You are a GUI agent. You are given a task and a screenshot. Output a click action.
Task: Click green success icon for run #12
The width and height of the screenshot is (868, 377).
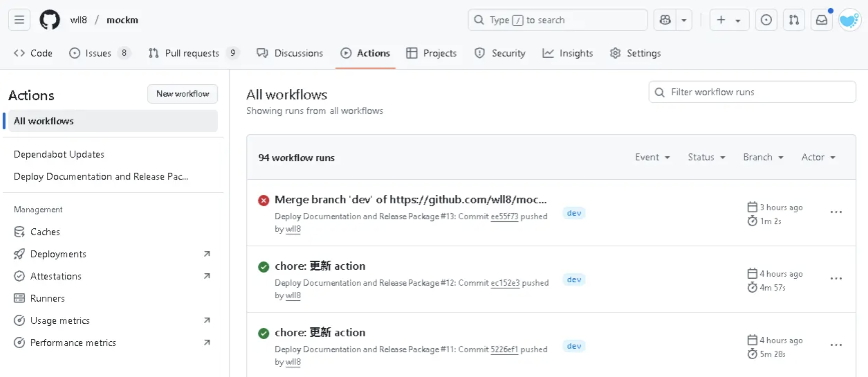[x=263, y=267]
